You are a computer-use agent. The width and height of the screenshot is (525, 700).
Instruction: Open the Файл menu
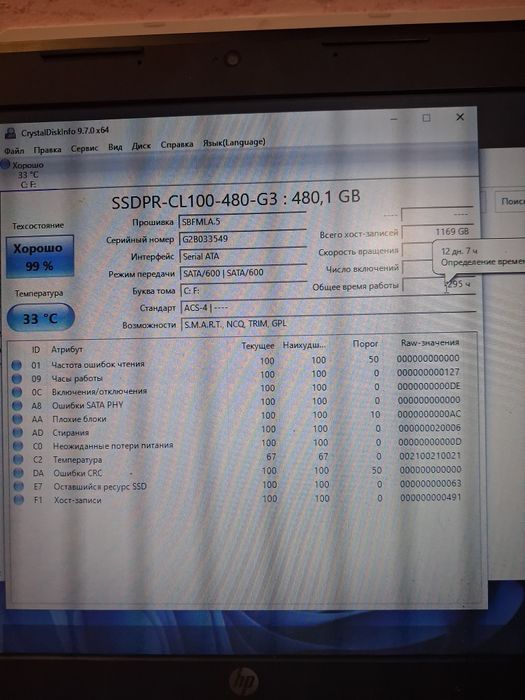point(14,150)
